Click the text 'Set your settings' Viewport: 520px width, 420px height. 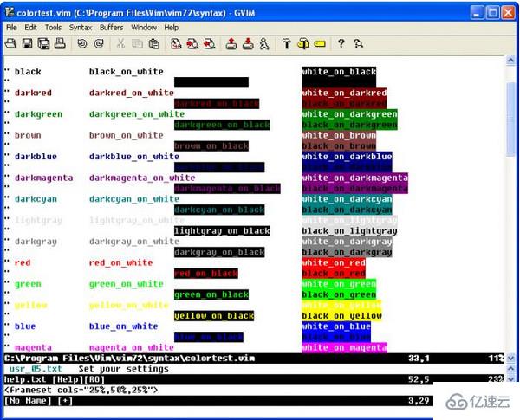[124, 369]
